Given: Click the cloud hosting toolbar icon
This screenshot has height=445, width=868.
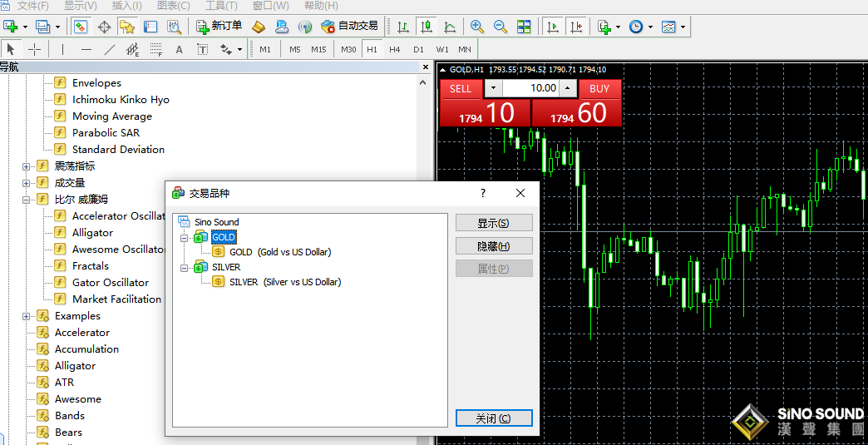Looking at the screenshot, I should (x=282, y=26).
